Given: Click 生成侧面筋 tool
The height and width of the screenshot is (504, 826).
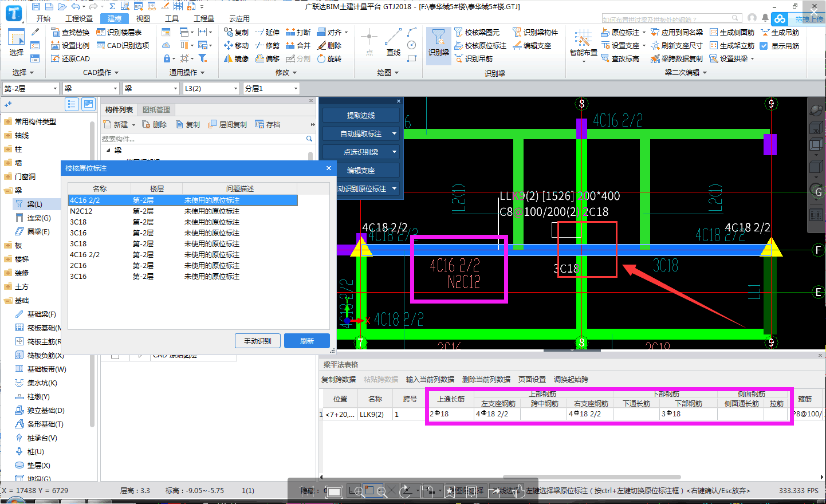Looking at the screenshot, I should point(732,32).
